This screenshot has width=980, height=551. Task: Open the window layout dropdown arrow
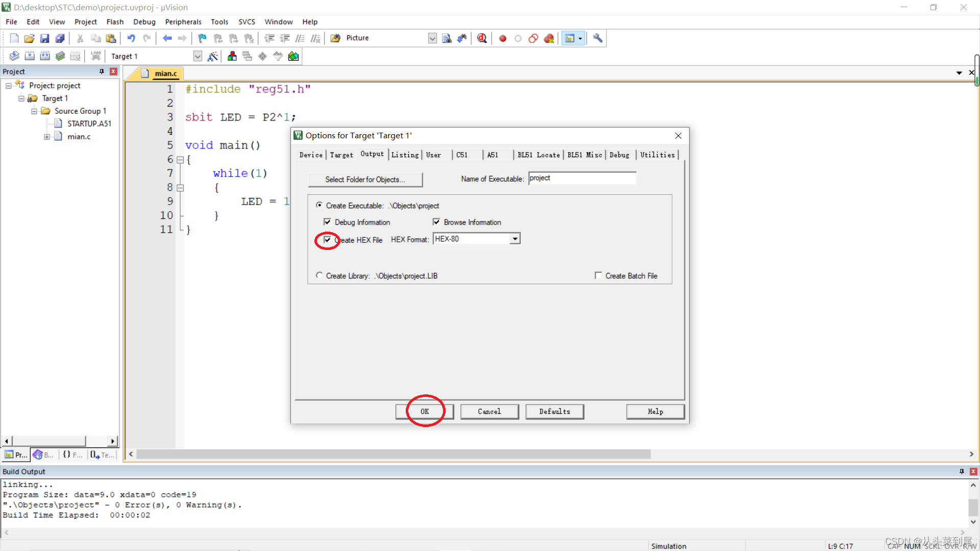580,38
